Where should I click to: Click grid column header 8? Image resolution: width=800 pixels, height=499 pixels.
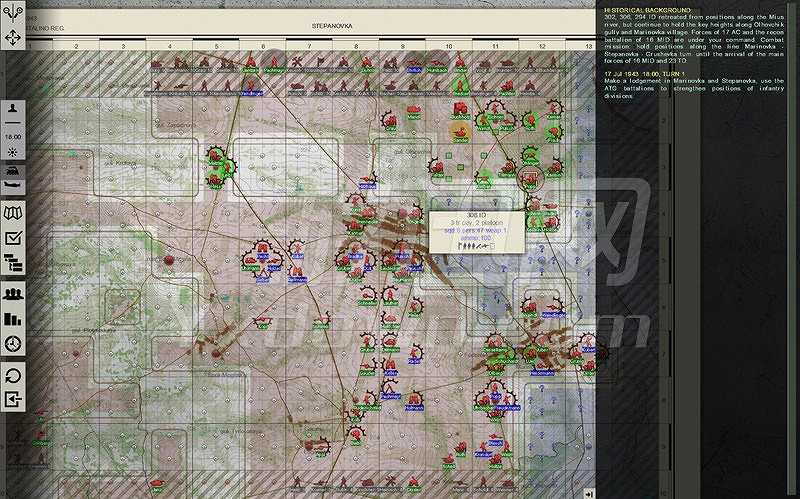point(356,46)
